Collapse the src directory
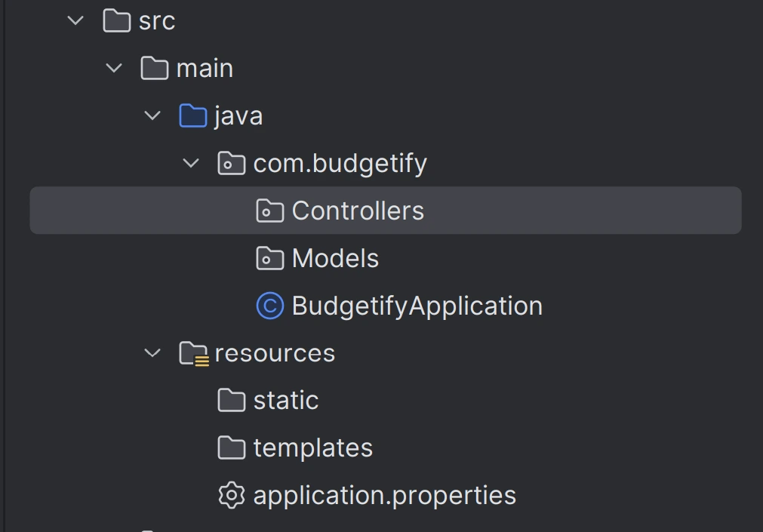The width and height of the screenshot is (763, 532). [75, 20]
